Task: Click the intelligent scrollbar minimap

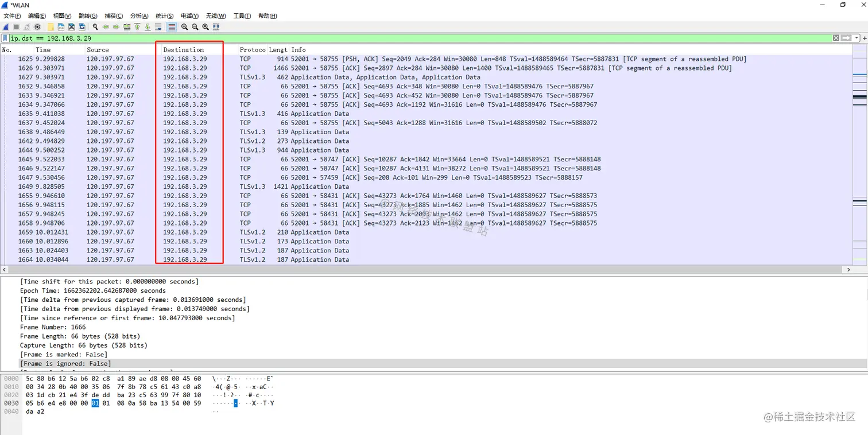Action: pyautogui.click(x=859, y=155)
